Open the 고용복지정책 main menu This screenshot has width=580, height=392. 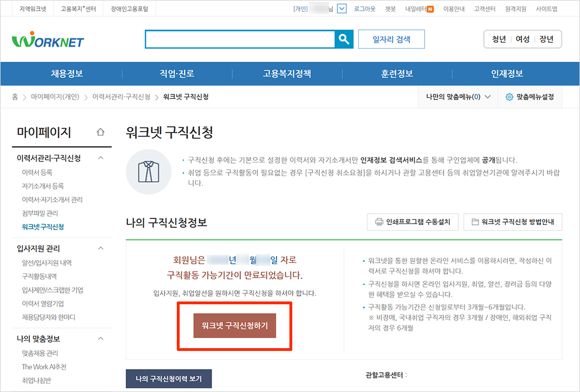coord(287,74)
